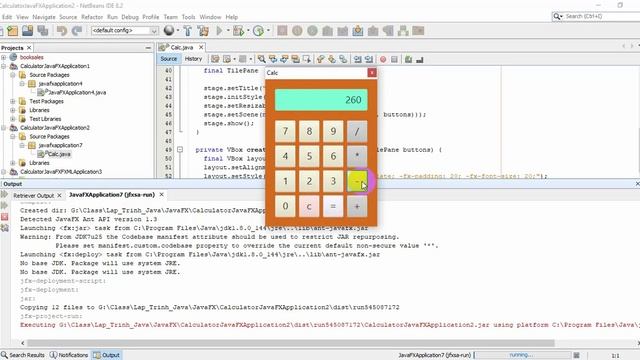Click the Stop Macro Recording icon
Screen dimensions: 640x360
coord(394,60)
